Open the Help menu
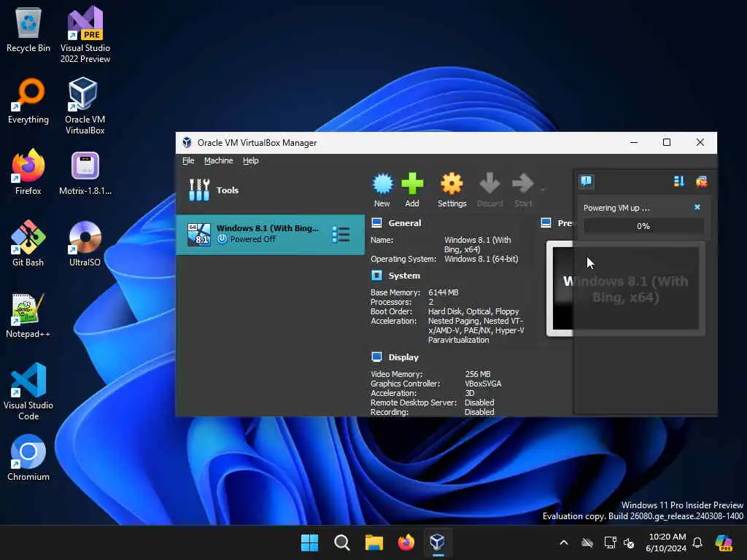Image resolution: width=747 pixels, height=560 pixels. 251,160
